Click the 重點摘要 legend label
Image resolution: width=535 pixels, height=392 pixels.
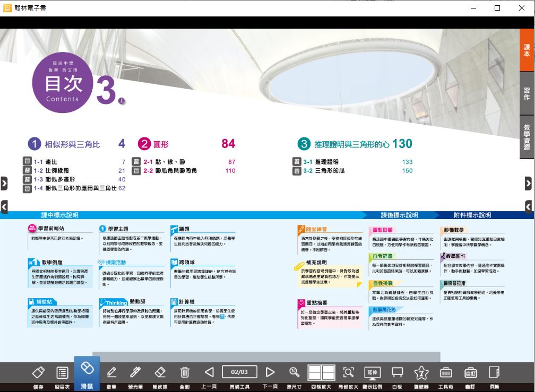coord(317,303)
